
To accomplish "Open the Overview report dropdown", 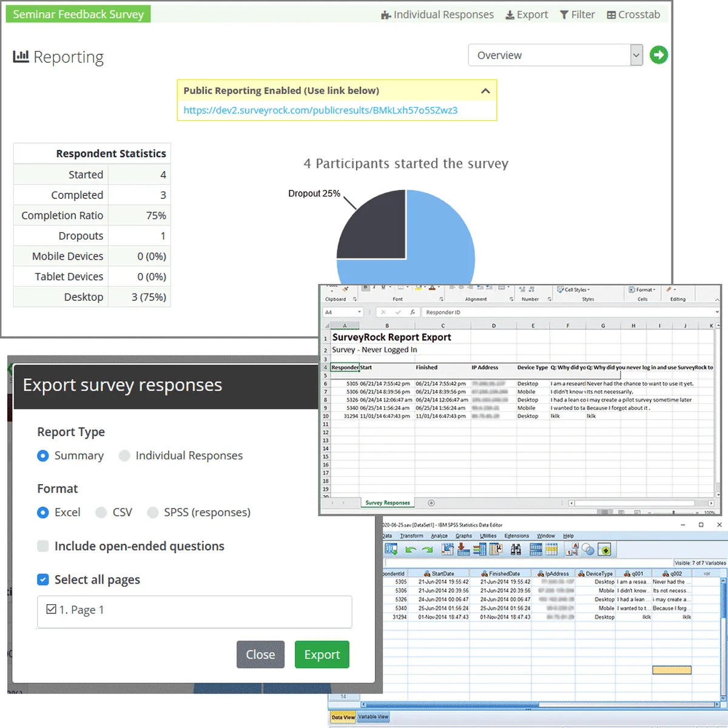I will (555, 55).
